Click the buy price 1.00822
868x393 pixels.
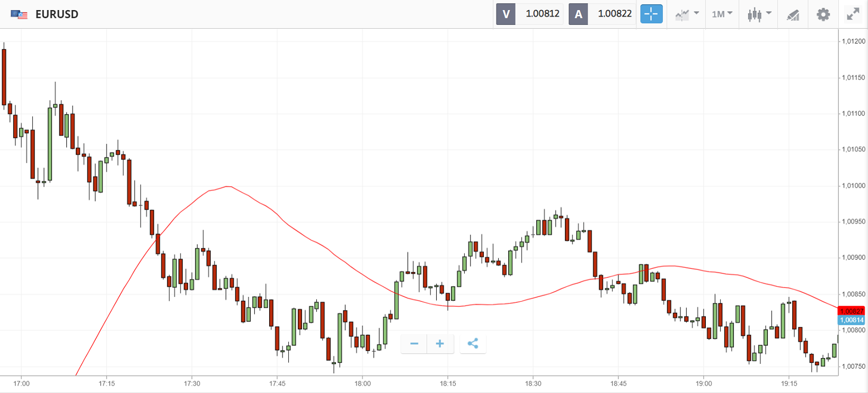615,14
